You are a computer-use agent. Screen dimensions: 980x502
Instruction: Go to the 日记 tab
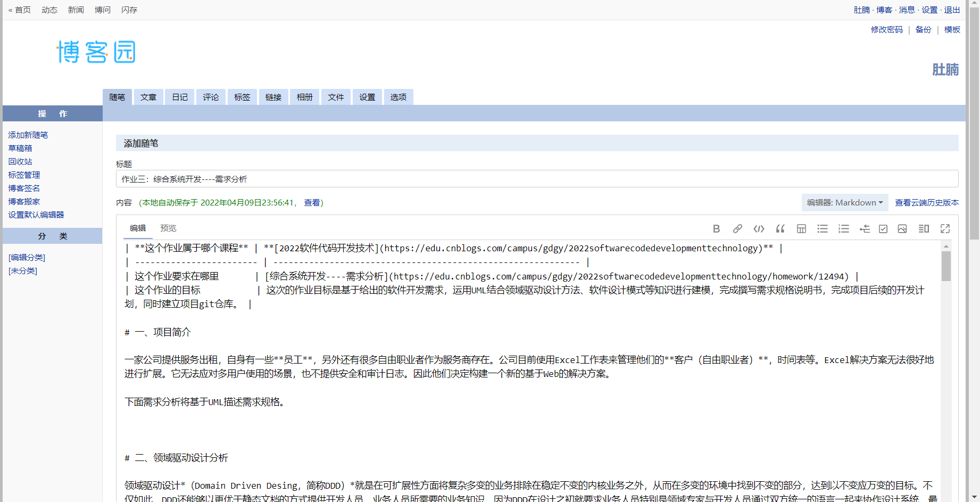pos(180,97)
